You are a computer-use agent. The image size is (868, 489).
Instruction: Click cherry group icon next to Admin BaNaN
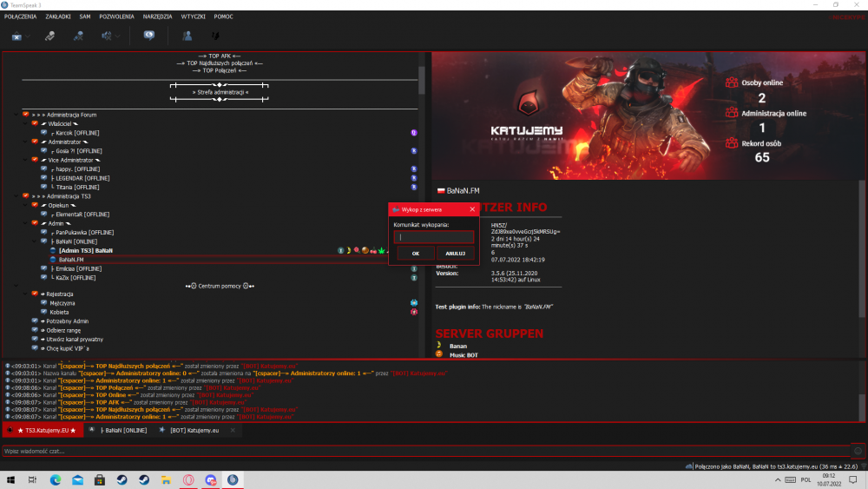point(373,250)
